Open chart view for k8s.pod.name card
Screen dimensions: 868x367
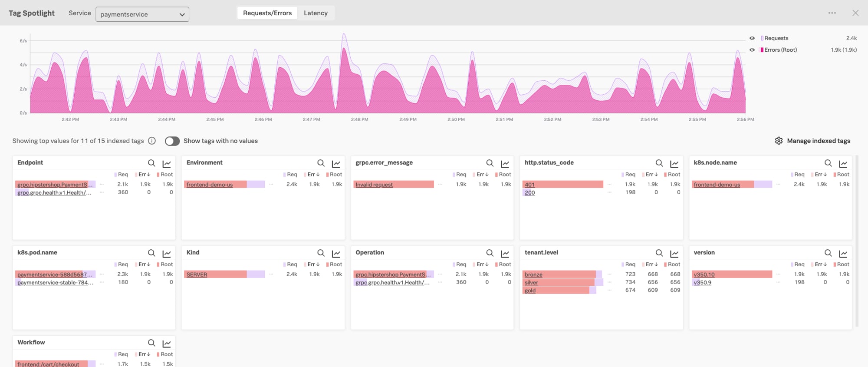[167, 253]
